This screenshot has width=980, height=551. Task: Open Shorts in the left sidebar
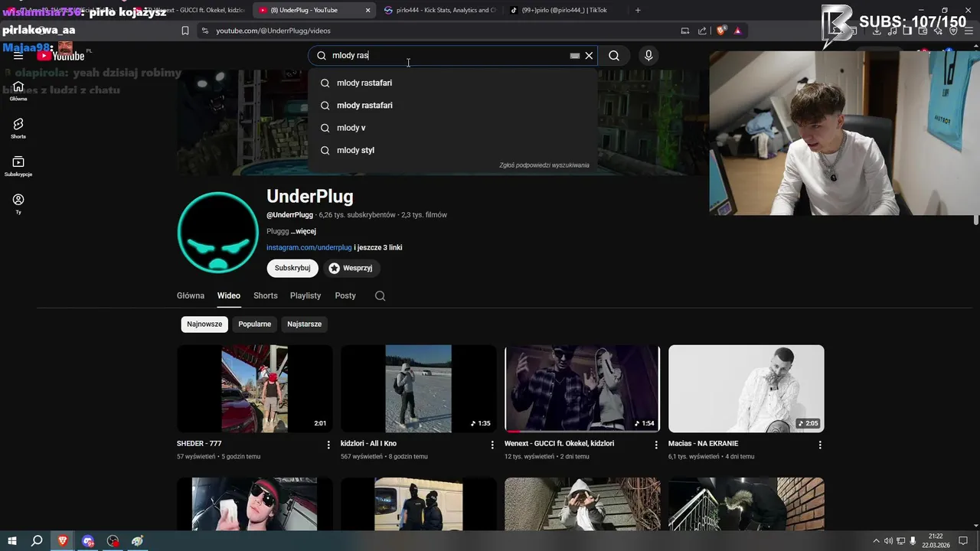[18, 128]
